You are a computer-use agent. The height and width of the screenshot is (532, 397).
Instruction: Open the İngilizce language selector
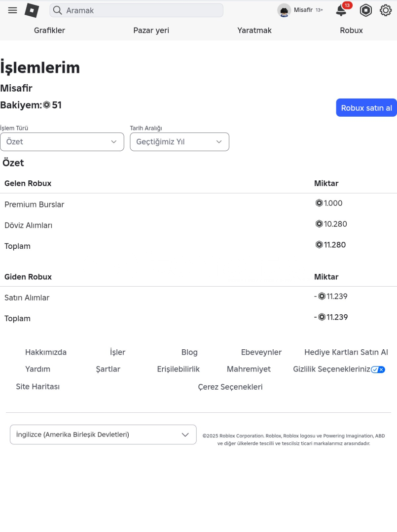103,434
